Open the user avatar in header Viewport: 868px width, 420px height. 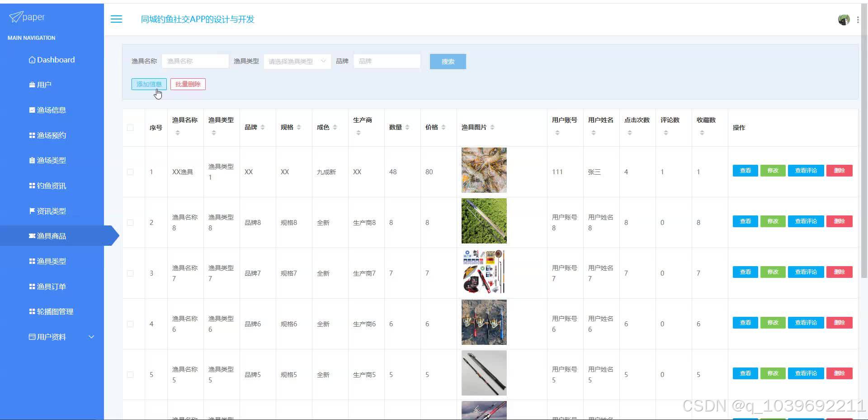click(x=844, y=19)
